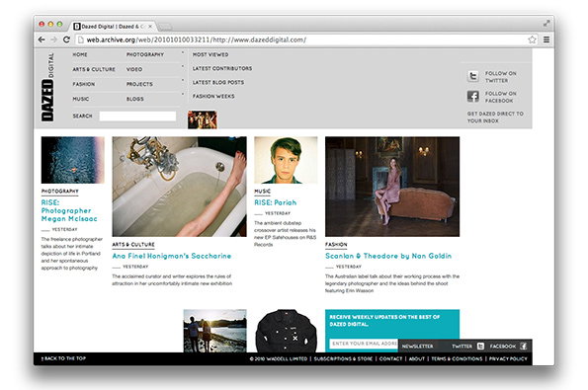Image resolution: width=588 pixels, height=390 pixels.
Task: Click the small thumbnail under Fashion Weeks
Action: click(x=203, y=119)
